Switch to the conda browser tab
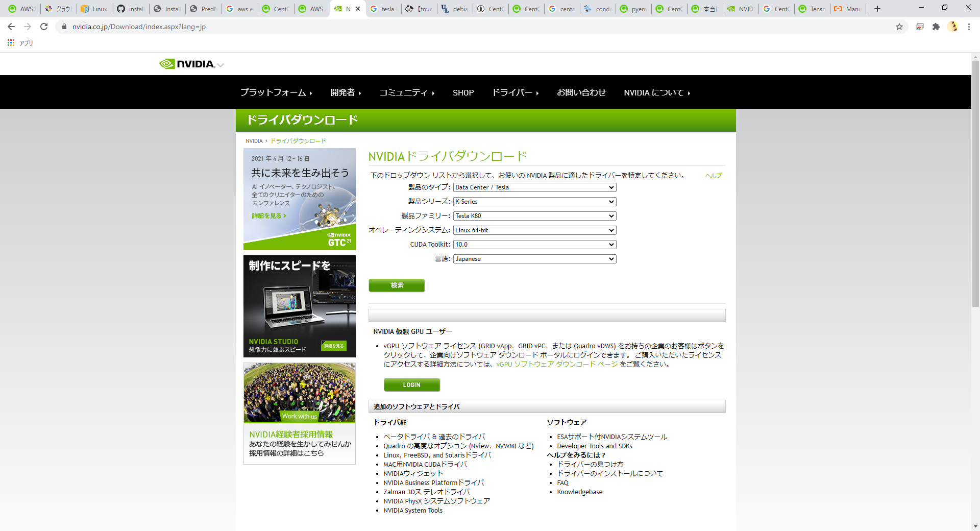Viewport: 980px width, 531px height. click(597, 9)
